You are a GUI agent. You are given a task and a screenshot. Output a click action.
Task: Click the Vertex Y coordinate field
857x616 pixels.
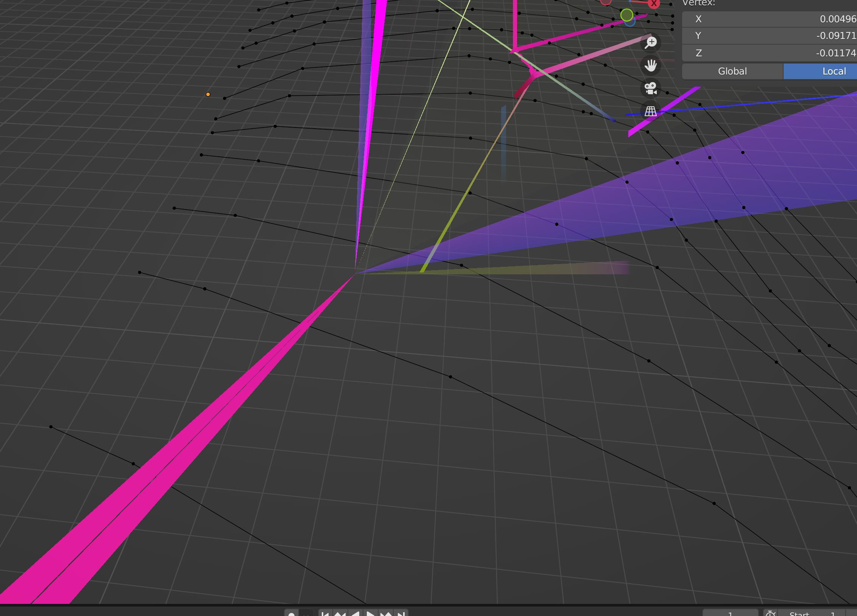[769, 36]
